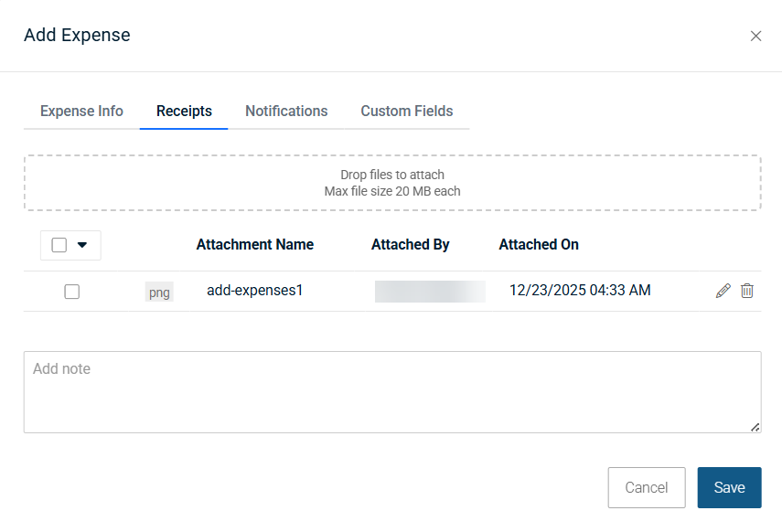Open the Notifications tab
The width and height of the screenshot is (782, 532).
point(286,111)
